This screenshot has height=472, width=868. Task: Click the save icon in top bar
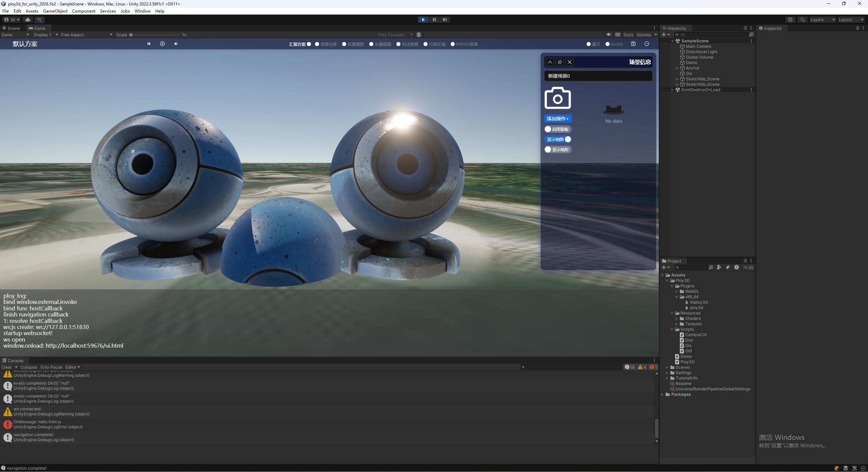tap(633, 44)
